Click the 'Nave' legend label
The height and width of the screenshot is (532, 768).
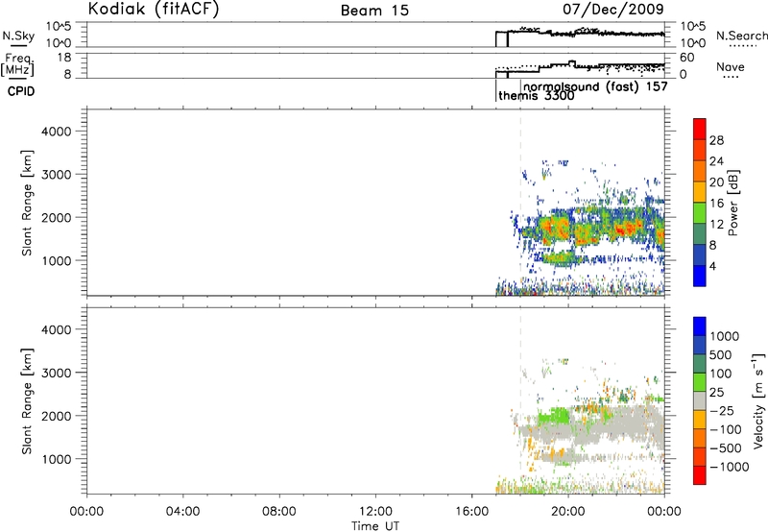tap(731, 66)
